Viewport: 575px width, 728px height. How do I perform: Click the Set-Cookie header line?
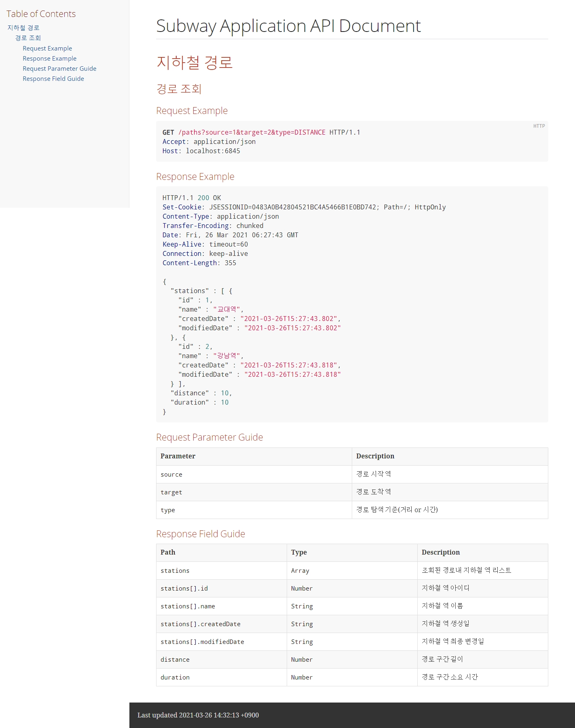[x=304, y=207]
